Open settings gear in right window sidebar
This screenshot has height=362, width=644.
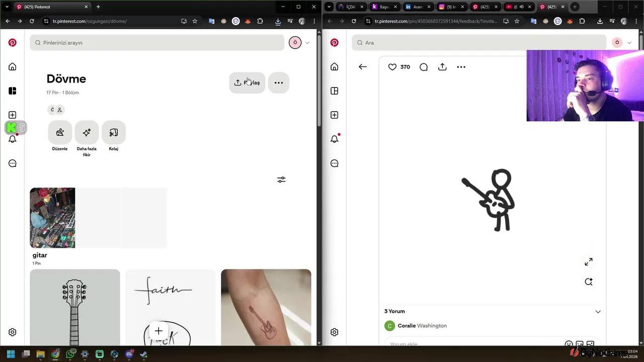(x=335, y=332)
